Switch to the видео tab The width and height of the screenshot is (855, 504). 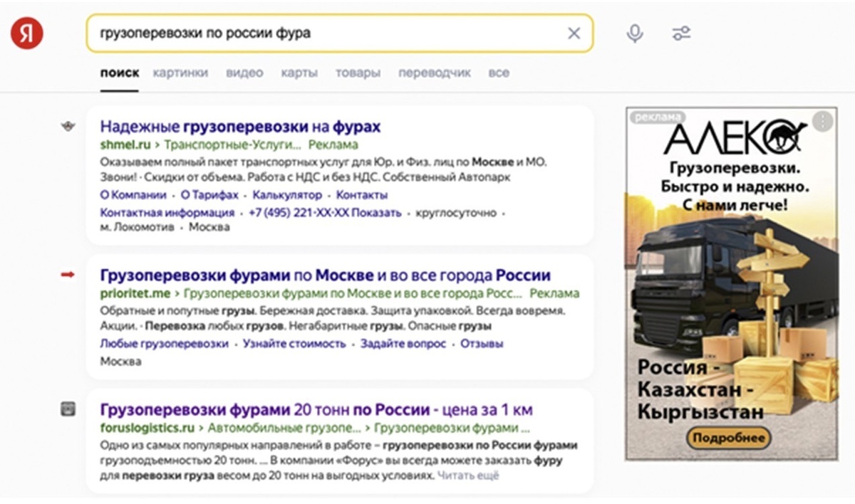pos(244,72)
